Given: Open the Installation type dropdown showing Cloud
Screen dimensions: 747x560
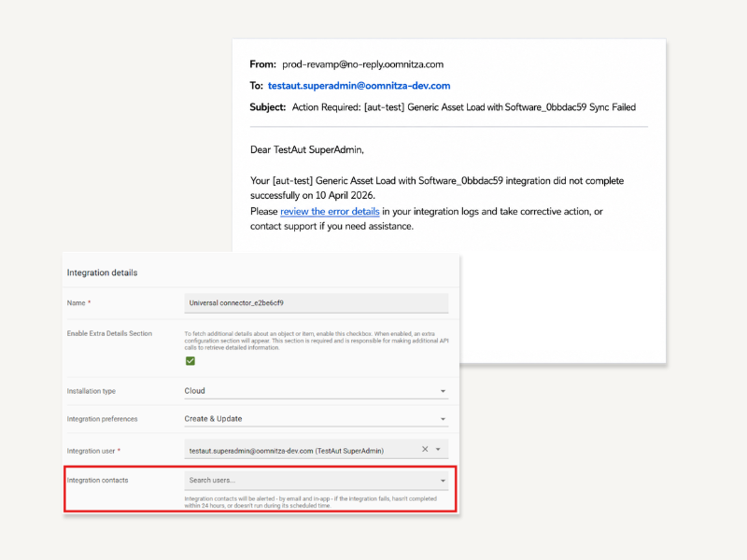Looking at the screenshot, I should (x=317, y=391).
